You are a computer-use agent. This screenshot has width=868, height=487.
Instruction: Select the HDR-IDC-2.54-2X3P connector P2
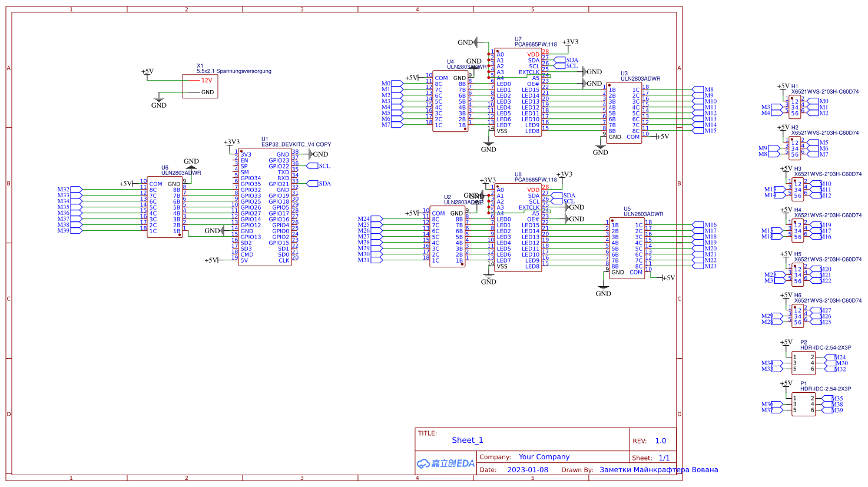804,362
